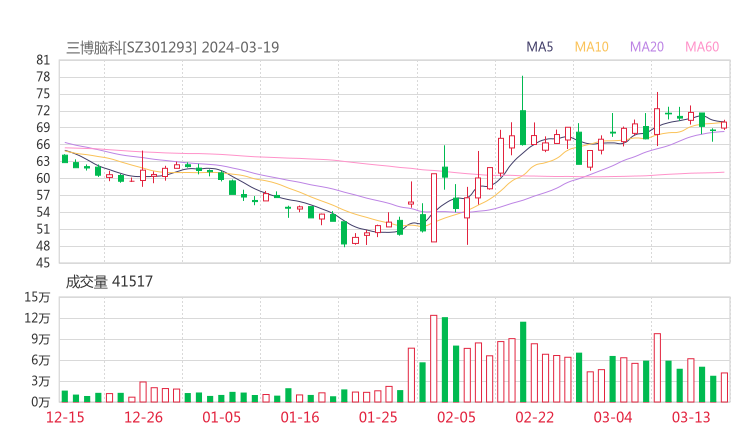This screenshot has width=740, height=440.
Task: Click the 03-04 date label
Action: pos(613,417)
